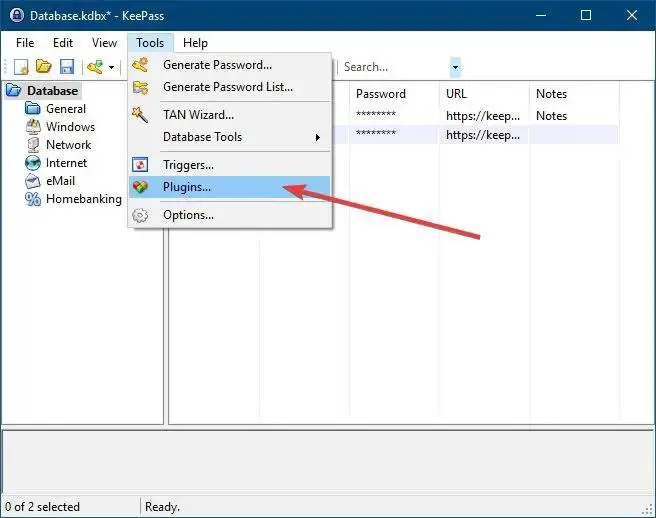Choose Generate Password menu entry
The width and height of the screenshot is (656, 518).
[230, 65]
